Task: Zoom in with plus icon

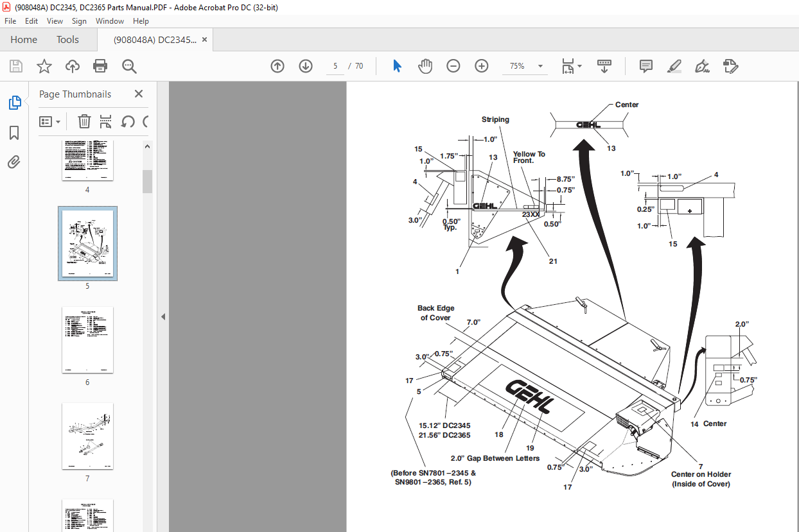Action: [482, 66]
